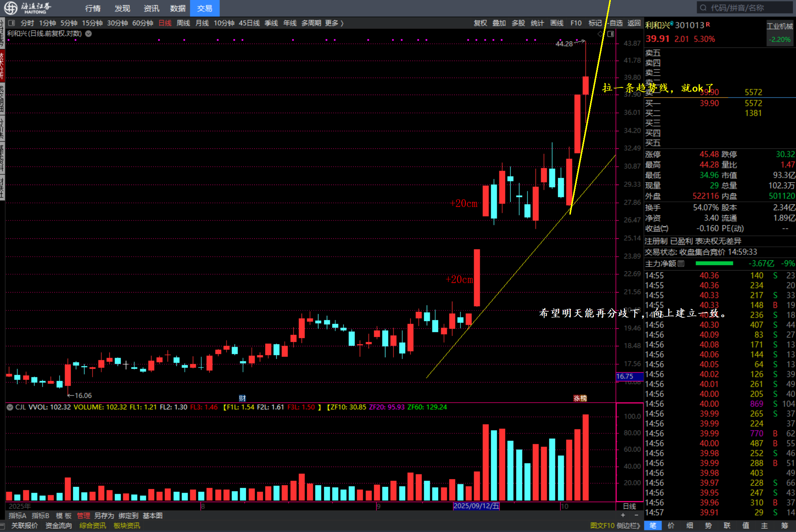
Task: Click the 资金流向 button
Action: (x=59, y=525)
